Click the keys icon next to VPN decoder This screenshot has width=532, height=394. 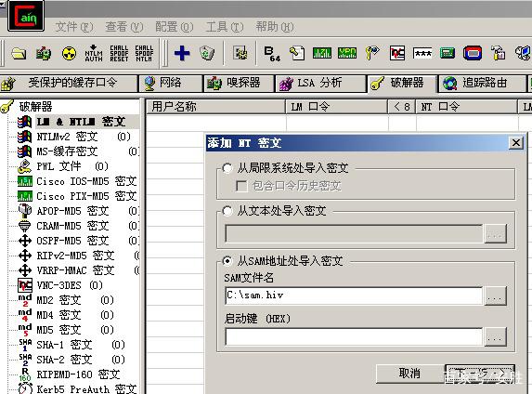point(372,53)
